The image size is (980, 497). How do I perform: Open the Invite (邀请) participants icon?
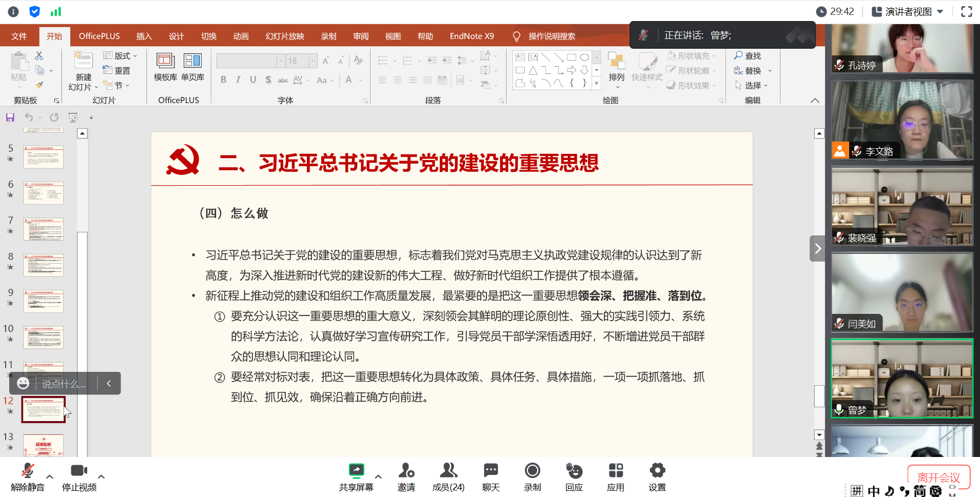pos(406,471)
